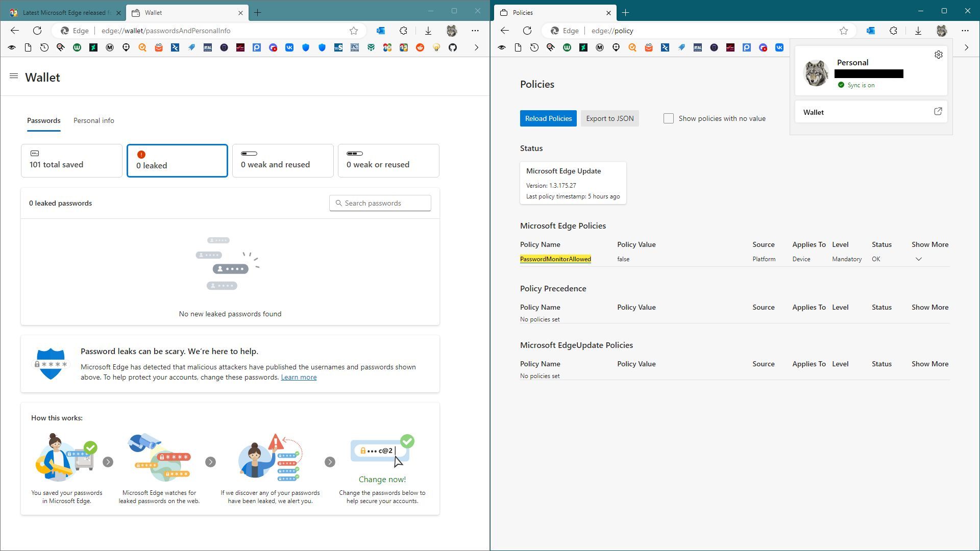980x551 pixels.
Task: Switch to the Personal info tab
Action: (94, 121)
